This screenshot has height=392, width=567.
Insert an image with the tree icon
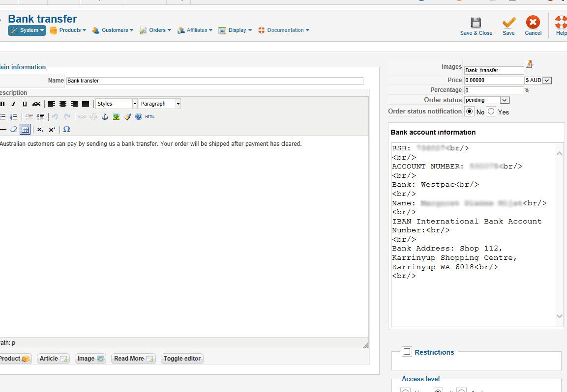(116, 117)
